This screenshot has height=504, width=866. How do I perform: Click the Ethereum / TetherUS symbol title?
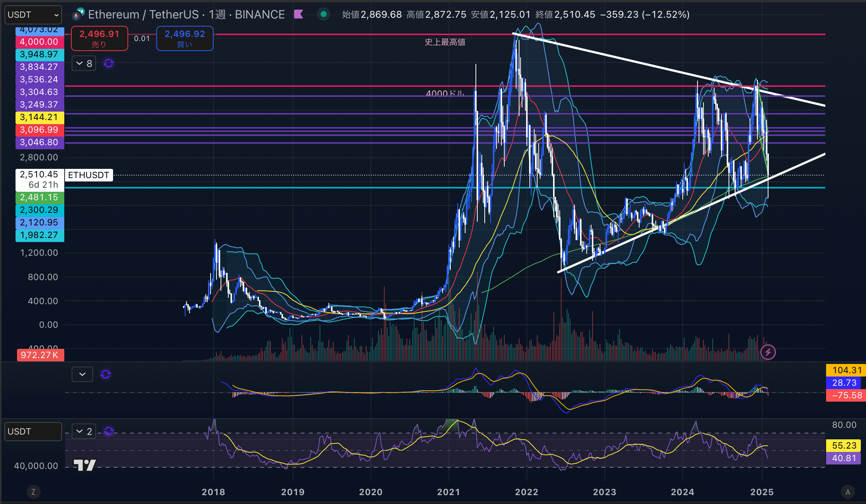click(143, 14)
